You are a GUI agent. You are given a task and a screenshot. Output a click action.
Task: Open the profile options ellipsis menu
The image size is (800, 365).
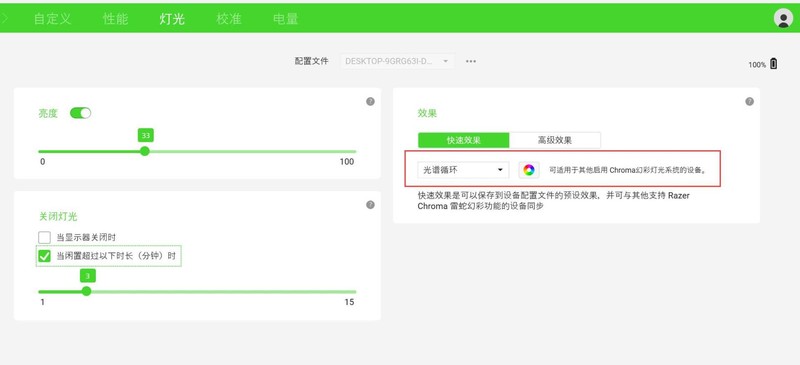tap(471, 61)
